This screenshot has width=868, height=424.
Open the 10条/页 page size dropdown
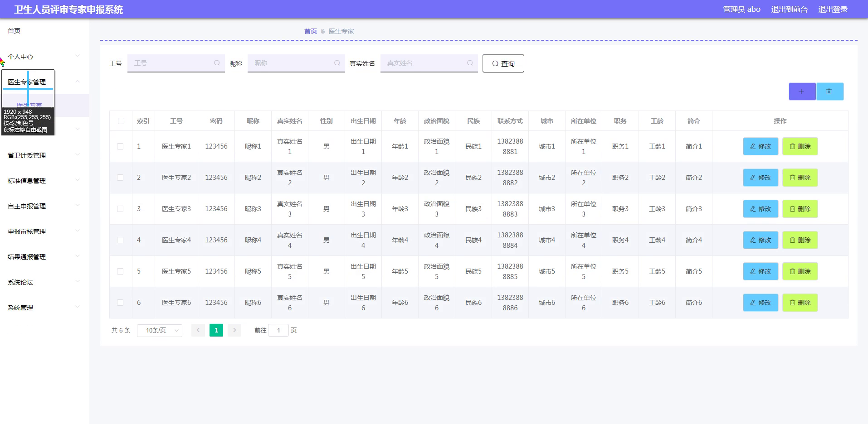(x=160, y=331)
